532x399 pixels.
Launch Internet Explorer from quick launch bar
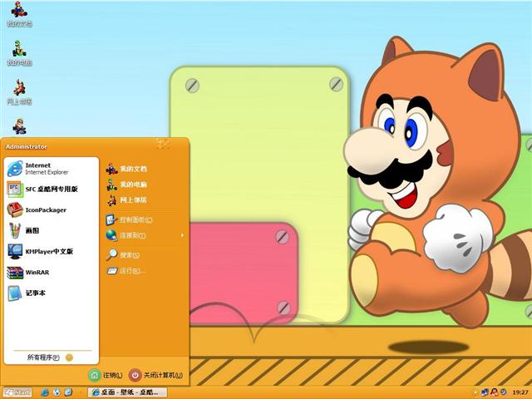point(44,392)
